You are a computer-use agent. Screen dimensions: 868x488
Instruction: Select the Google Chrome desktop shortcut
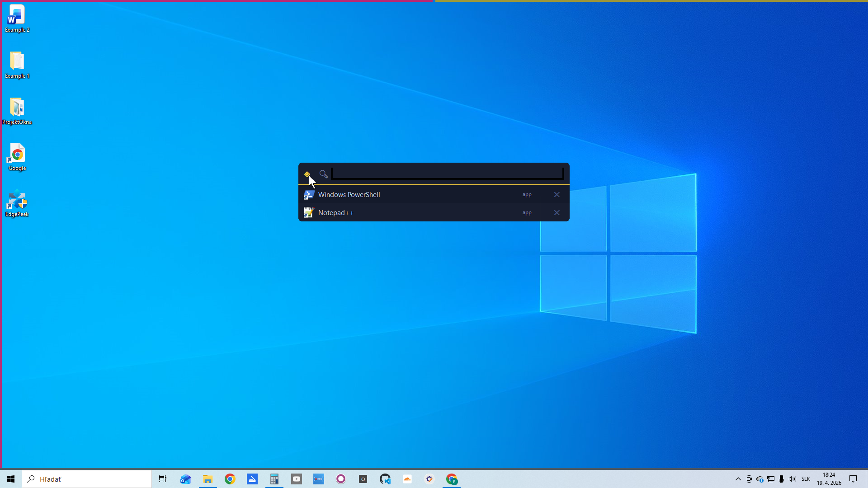[x=17, y=157]
